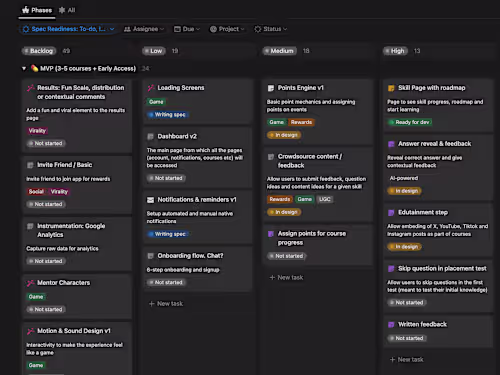Click the Points Engine v1 page icon
Screen dimensions: 500x375
click(271, 88)
